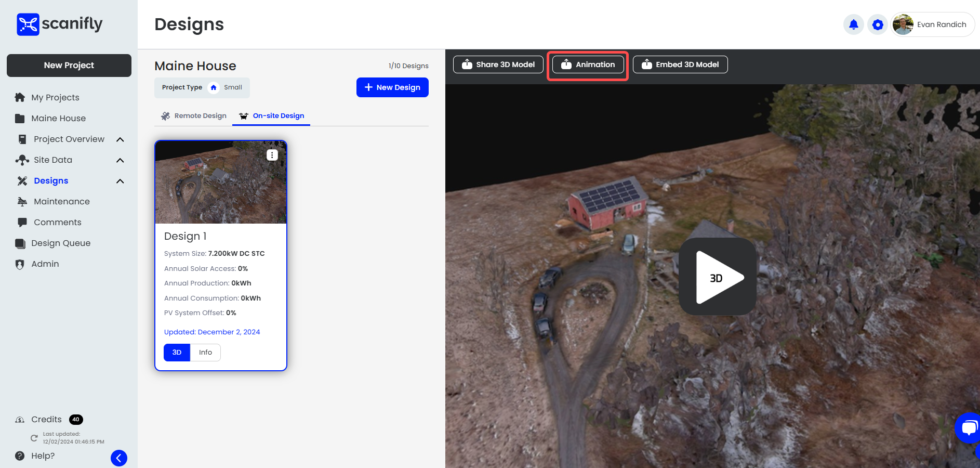Screen dimensions: 980x468
Task: Open the chat support bubble
Action: [969, 428]
